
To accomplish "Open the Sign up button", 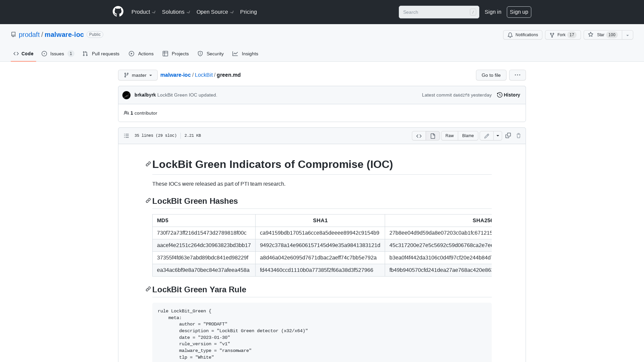I will pos(519,12).
